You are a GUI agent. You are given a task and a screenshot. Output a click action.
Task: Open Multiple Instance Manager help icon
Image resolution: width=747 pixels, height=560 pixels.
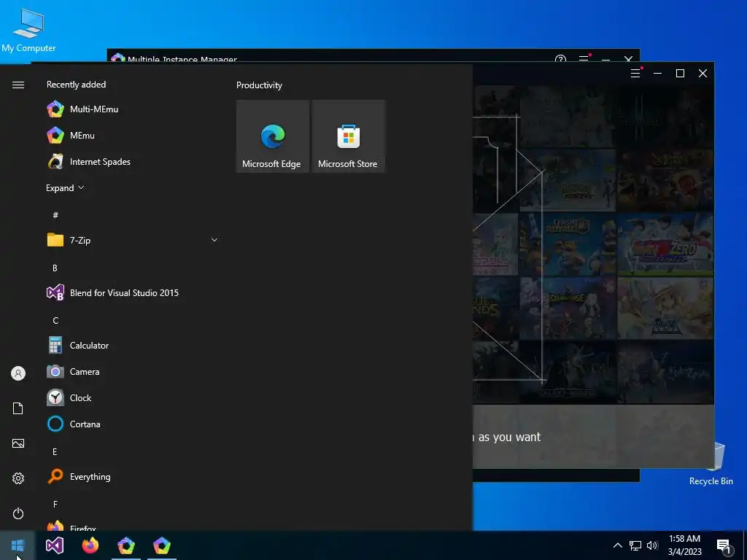click(x=561, y=60)
